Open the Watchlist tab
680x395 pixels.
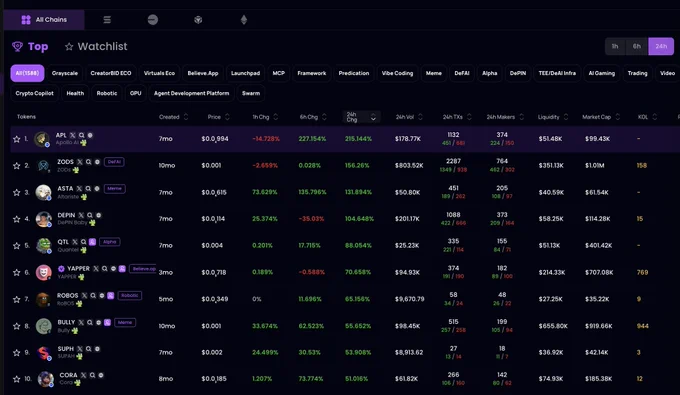(96, 46)
